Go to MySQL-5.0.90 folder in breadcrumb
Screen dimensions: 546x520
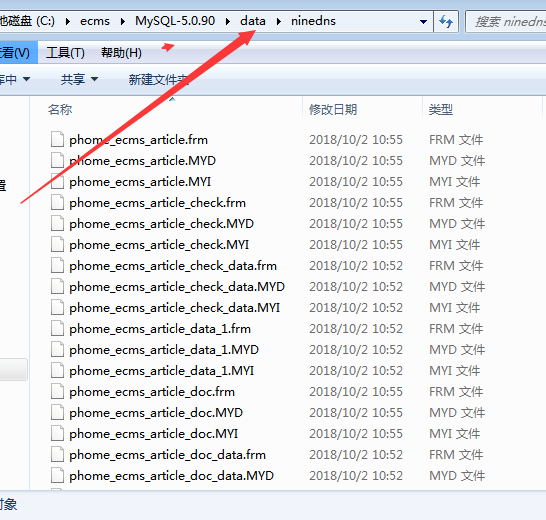pos(175,21)
